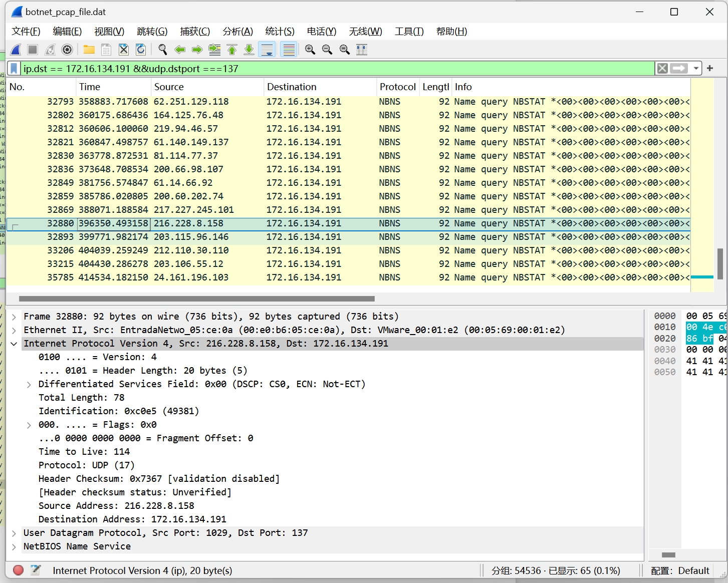The image size is (728, 583).
Task: Save the capture file icon
Action: coord(106,50)
